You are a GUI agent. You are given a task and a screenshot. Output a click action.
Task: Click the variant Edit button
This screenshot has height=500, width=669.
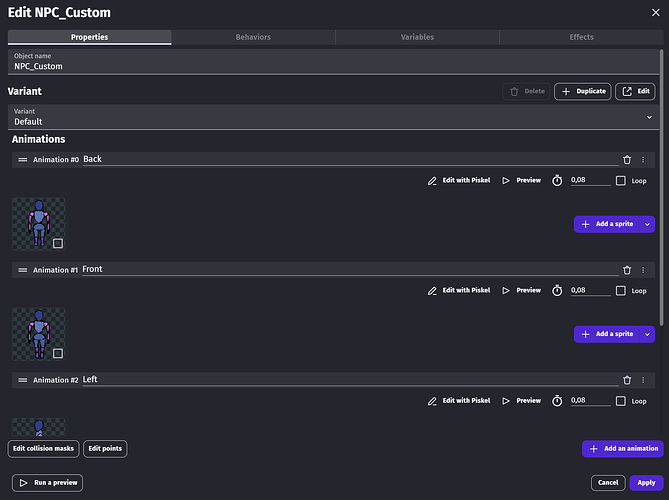click(x=635, y=91)
